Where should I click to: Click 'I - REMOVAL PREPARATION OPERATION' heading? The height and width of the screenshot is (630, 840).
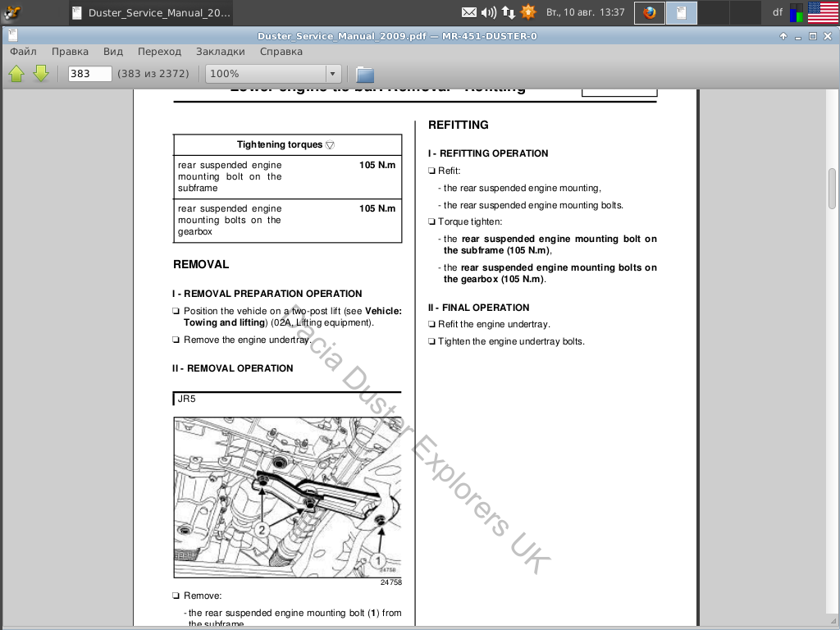(x=267, y=294)
